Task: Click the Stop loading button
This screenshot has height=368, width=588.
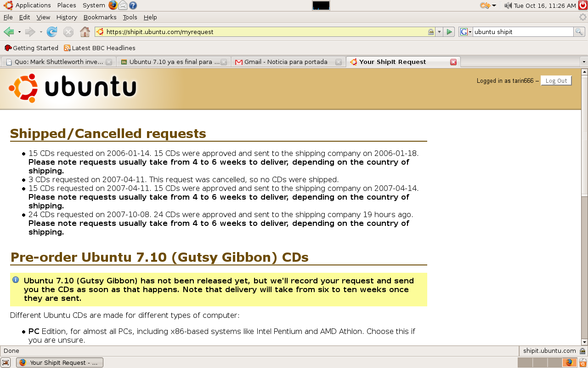Action: (x=68, y=32)
